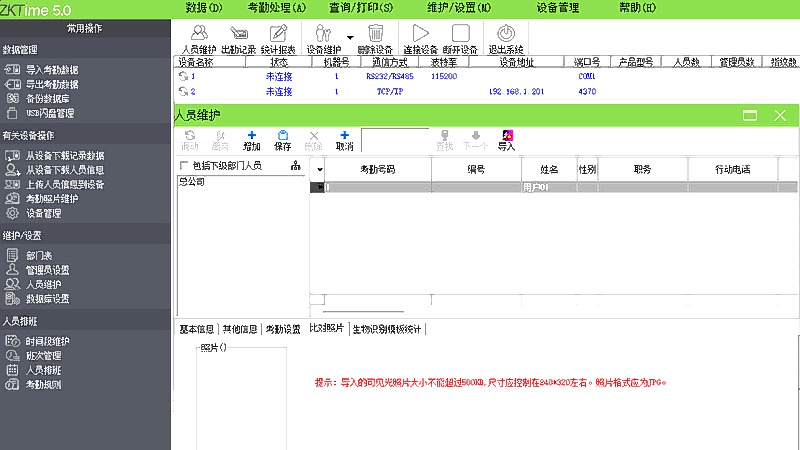The image size is (800, 450).
Task: Maximize the 人员维护 panel
Action: [750, 115]
